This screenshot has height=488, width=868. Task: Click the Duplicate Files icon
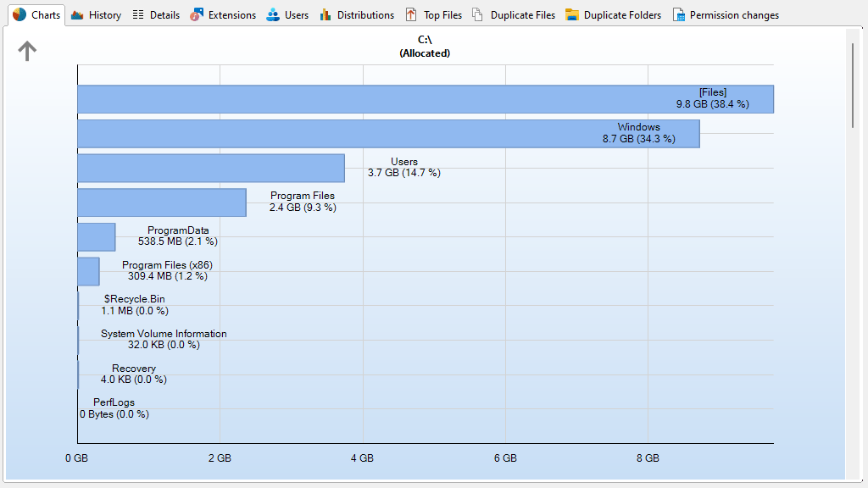(478, 15)
